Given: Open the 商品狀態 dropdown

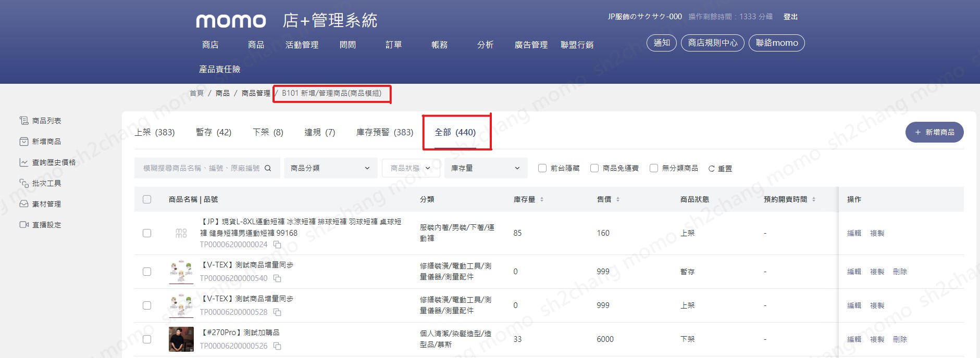Looking at the screenshot, I should click(x=411, y=168).
